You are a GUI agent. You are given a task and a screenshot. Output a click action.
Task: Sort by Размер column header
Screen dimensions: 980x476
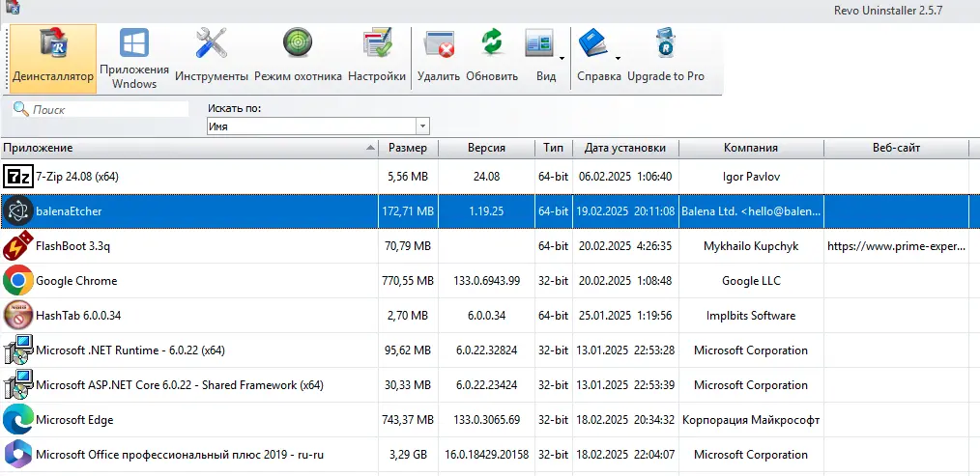(408, 148)
